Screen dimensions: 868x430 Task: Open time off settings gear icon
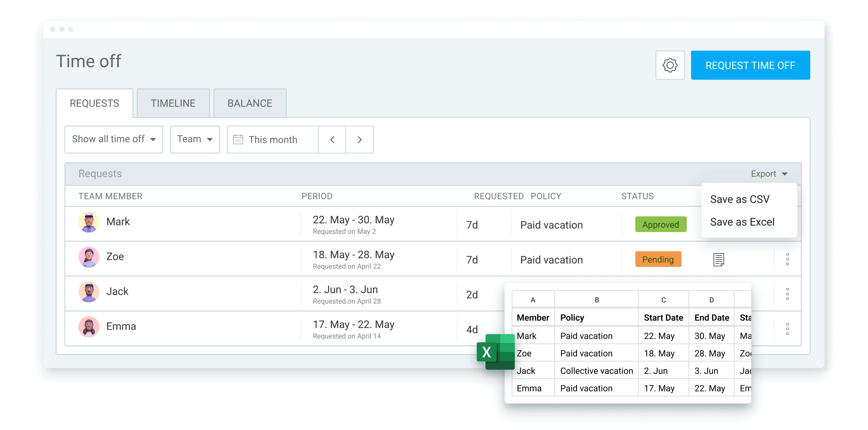(x=670, y=65)
